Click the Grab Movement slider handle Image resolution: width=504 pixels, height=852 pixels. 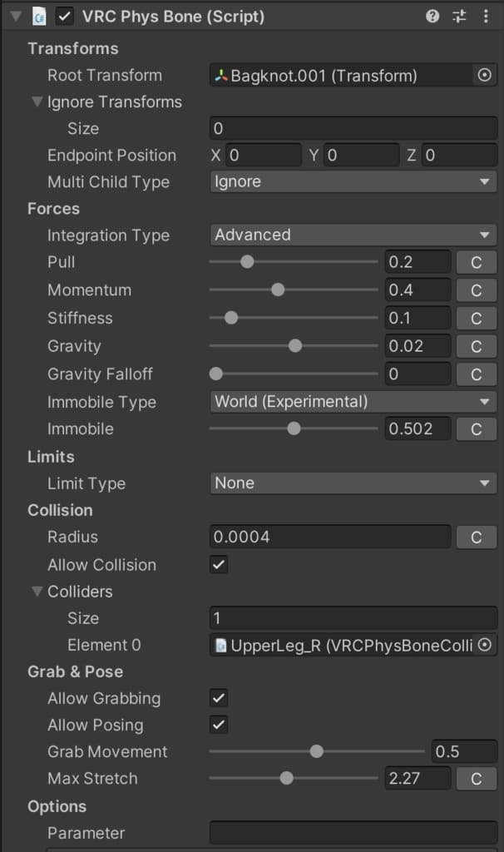[x=316, y=752]
